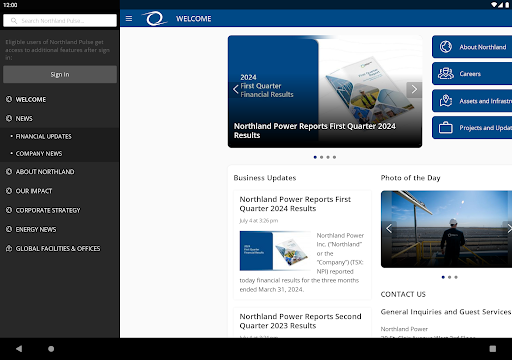Open COMPANY NEWS submenu item
The image size is (512, 360).
(x=60, y=153)
